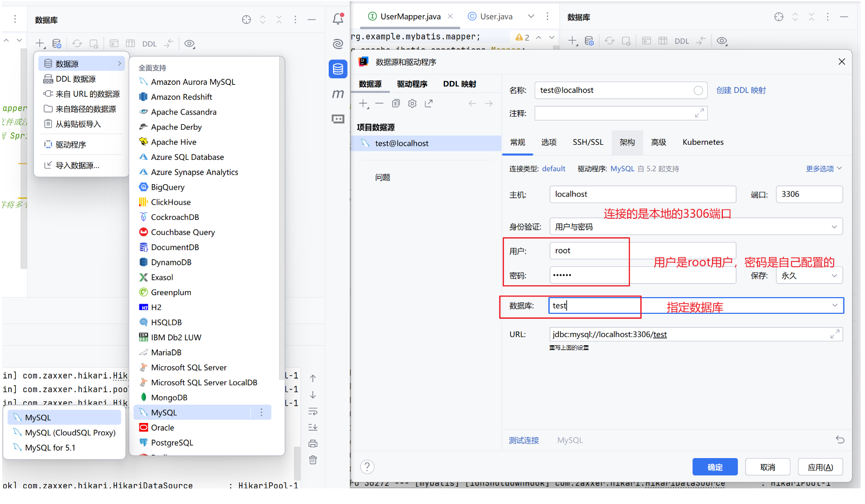
Task: Select test@localhost in project data sources
Action: click(426, 143)
